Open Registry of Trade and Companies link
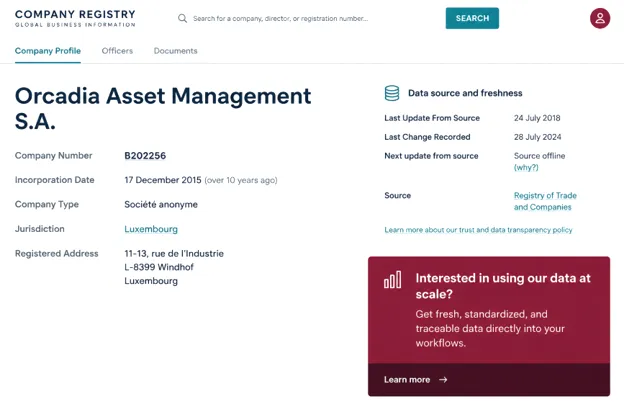The height and width of the screenshot is (412, 624). tap(545, 201)
